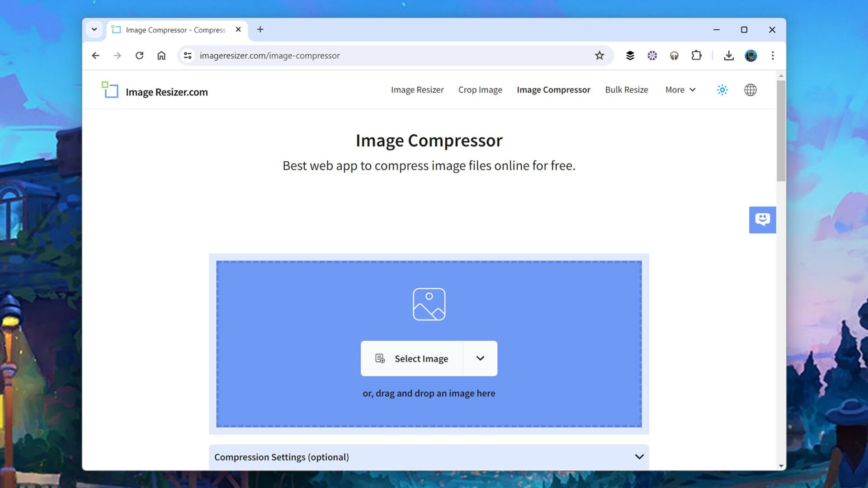Viewport: 868px width, 488px height.
Task: Open the Crop Image page
Action: click(x=480, y=90)
